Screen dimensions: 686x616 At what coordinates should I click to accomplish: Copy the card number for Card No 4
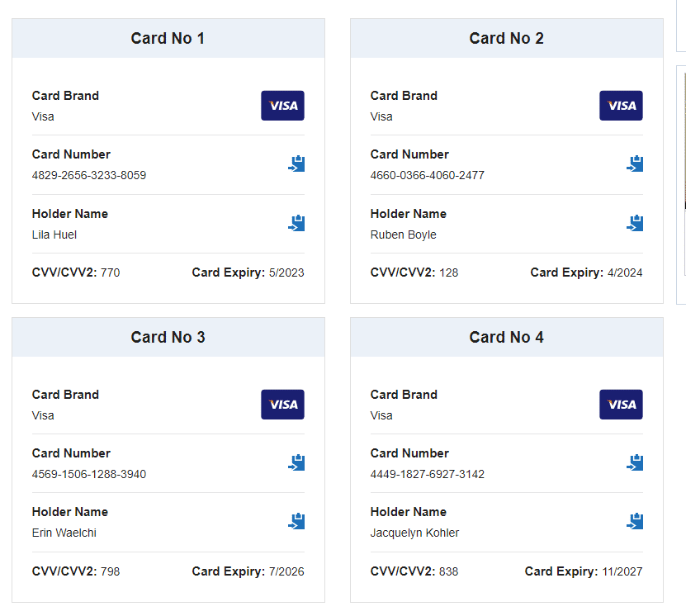click(x=635, y=462)
